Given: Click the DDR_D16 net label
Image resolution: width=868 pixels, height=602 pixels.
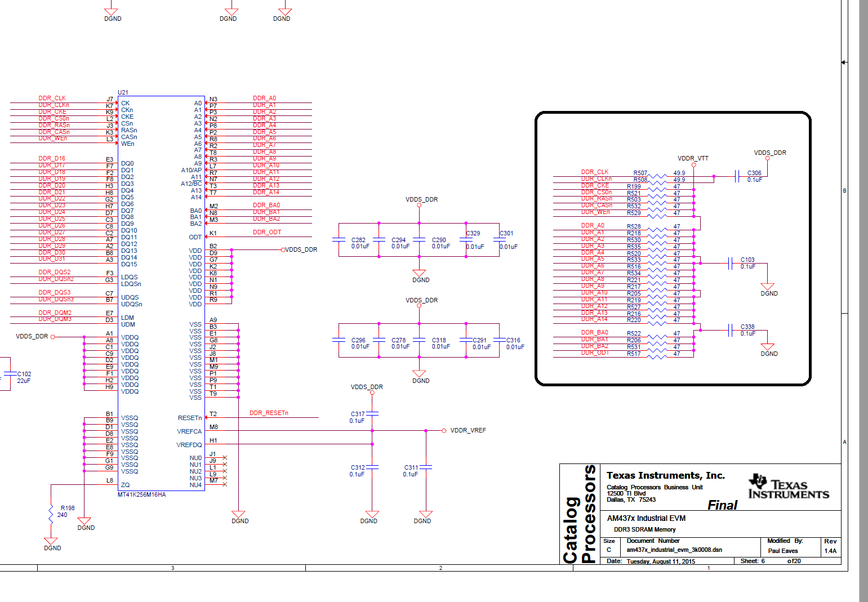Looking at the screenshot, I should (x=52, y=159).
